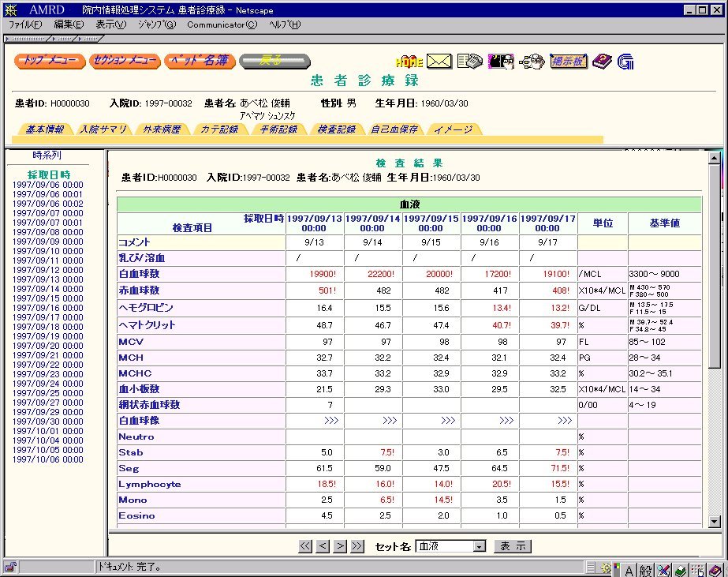The image size is (728, 577).
Task: Open the mail envelope icon
Action: point(439,62)
